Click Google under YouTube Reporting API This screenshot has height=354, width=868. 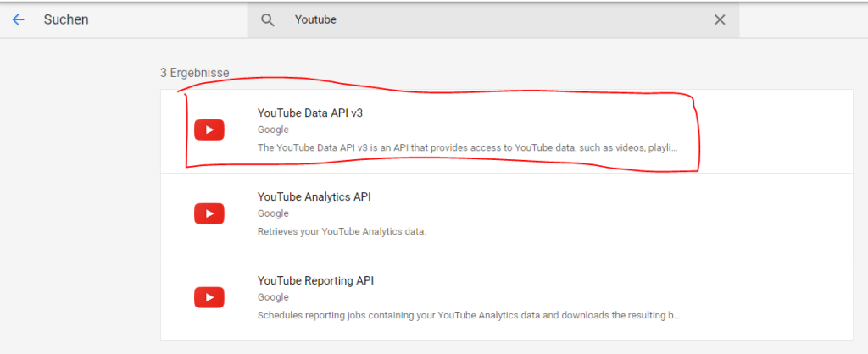point(273,297)
